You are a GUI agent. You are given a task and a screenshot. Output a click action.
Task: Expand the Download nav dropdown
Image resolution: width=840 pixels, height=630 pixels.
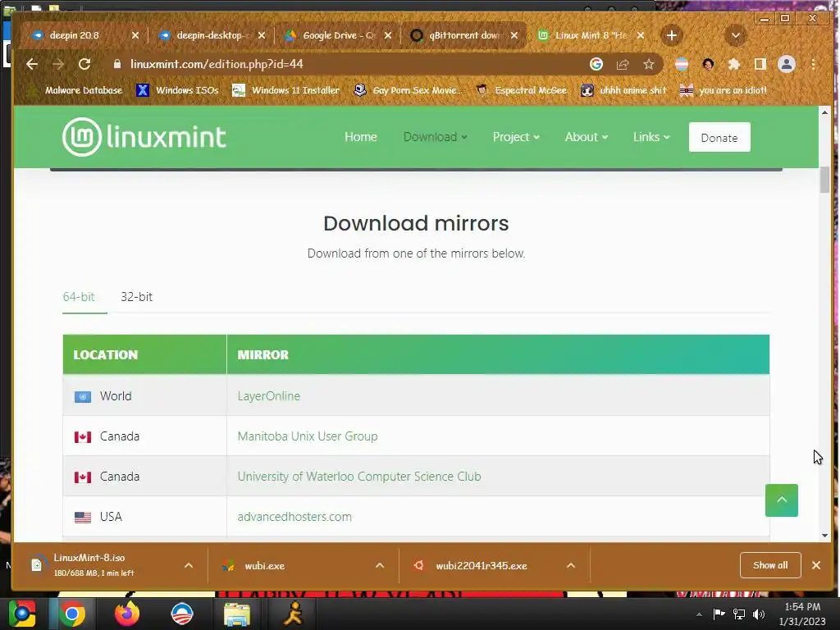point(435,137)
